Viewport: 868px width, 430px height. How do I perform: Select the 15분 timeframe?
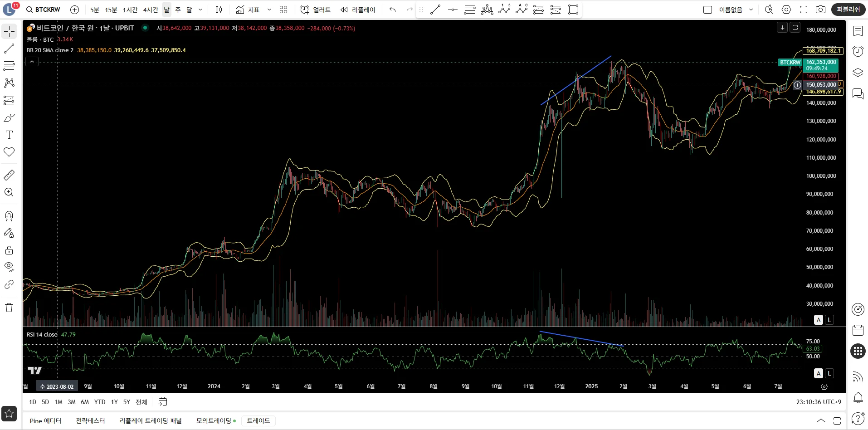point(111,10)
